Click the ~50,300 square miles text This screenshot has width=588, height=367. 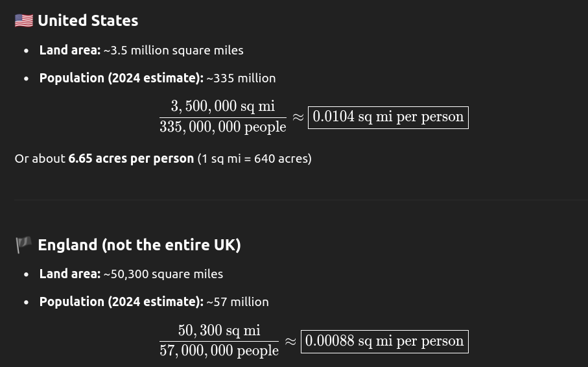pyautogui.click(x=163, y=274)
